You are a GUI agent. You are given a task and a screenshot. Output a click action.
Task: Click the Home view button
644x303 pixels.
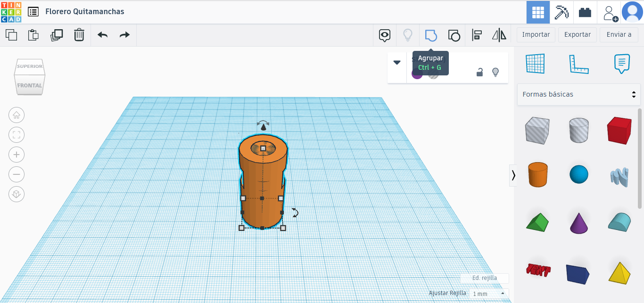click(17, 115)
